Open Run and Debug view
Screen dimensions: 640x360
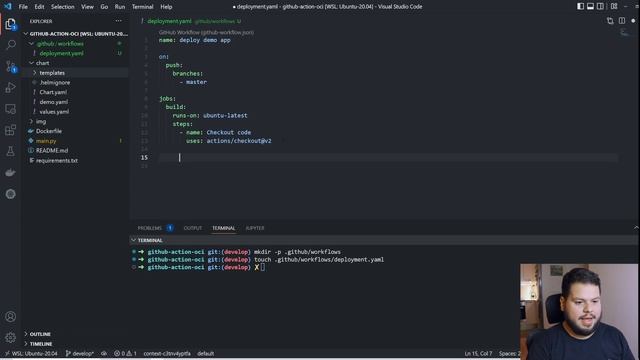click(11, 87)
